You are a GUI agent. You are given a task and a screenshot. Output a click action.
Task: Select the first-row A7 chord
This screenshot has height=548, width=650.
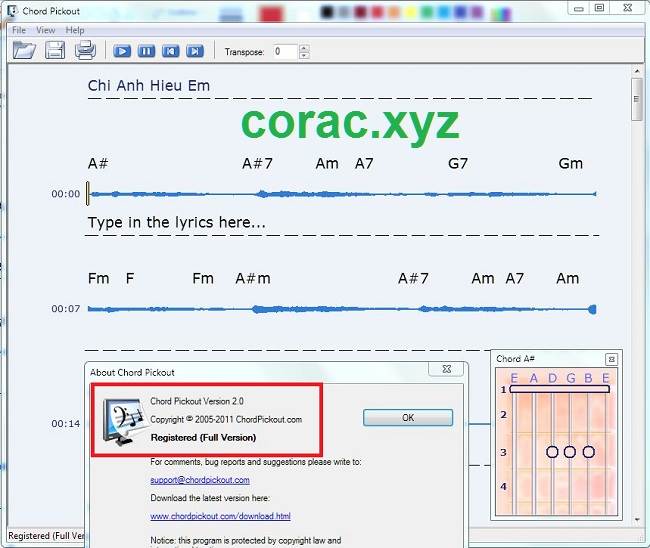click(364, 163)
